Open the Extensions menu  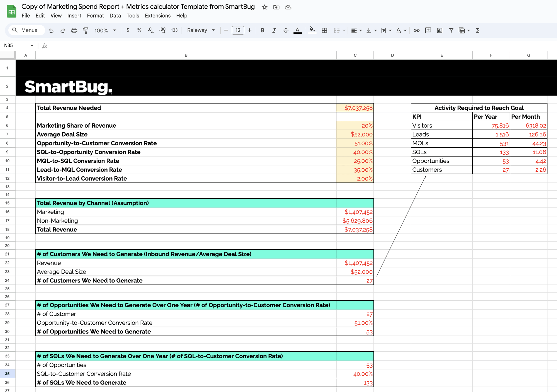(158, 16)
